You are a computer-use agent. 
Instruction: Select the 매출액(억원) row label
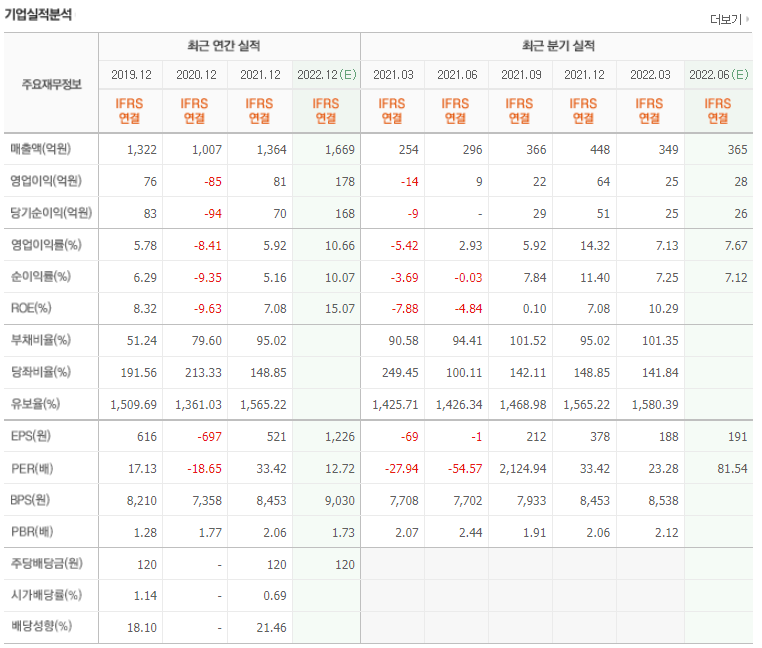(41, 149)
